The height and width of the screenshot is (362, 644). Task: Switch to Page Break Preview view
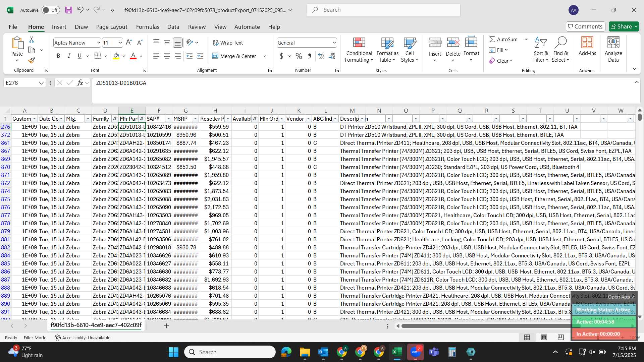pyautogui.click(x=561, y=338)
